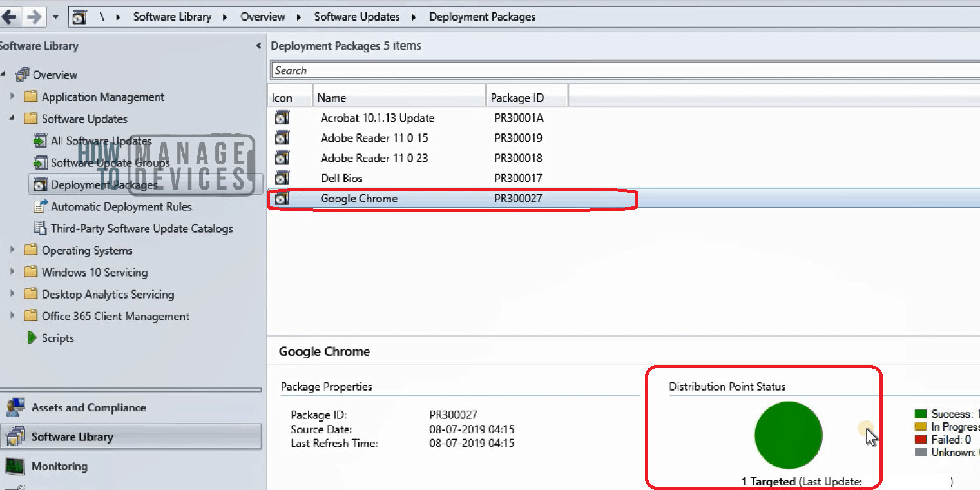
Task: Click the Operating Systems folder icon
Action: pos(31,250)
